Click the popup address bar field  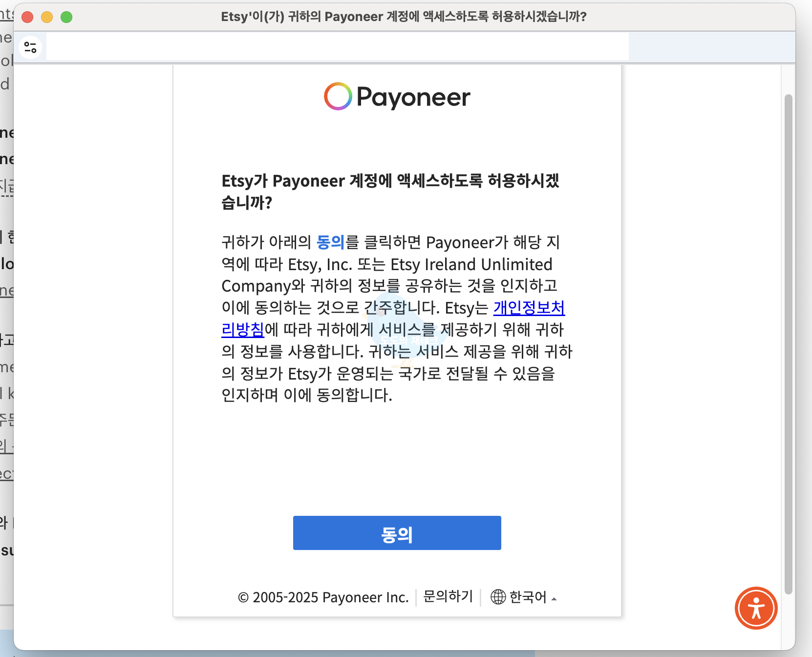coord(337,47)
